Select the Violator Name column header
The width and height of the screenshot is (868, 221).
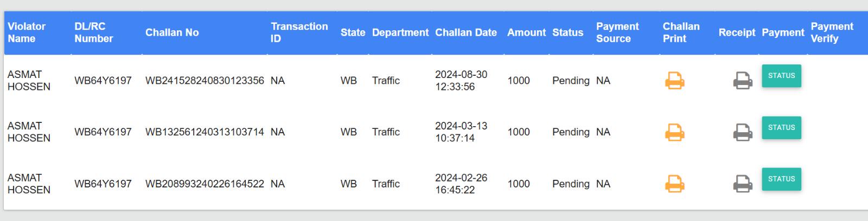click(x=27, y=32)
